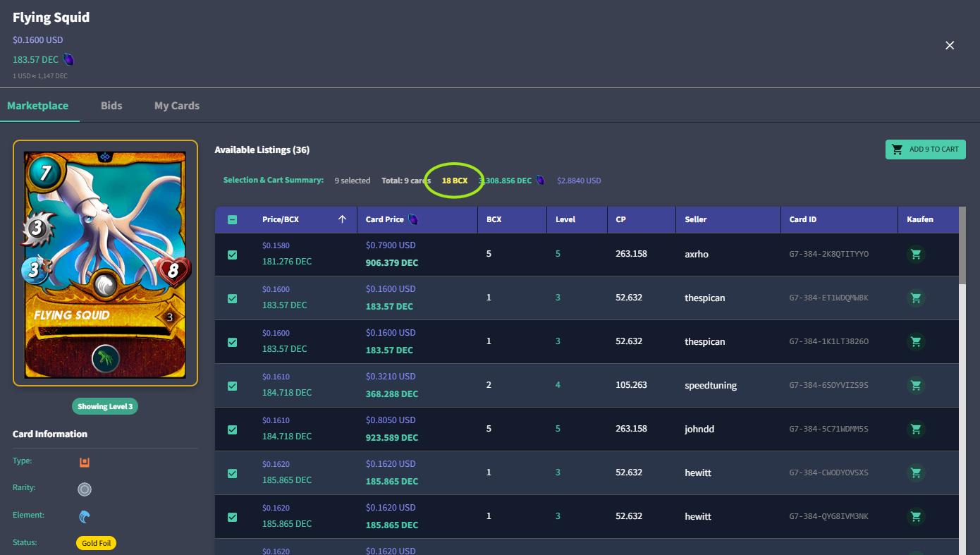The height and width of the screenshot is (555, 980).
Task: Click the cart icon for axrho's listing
Action: 916,254
